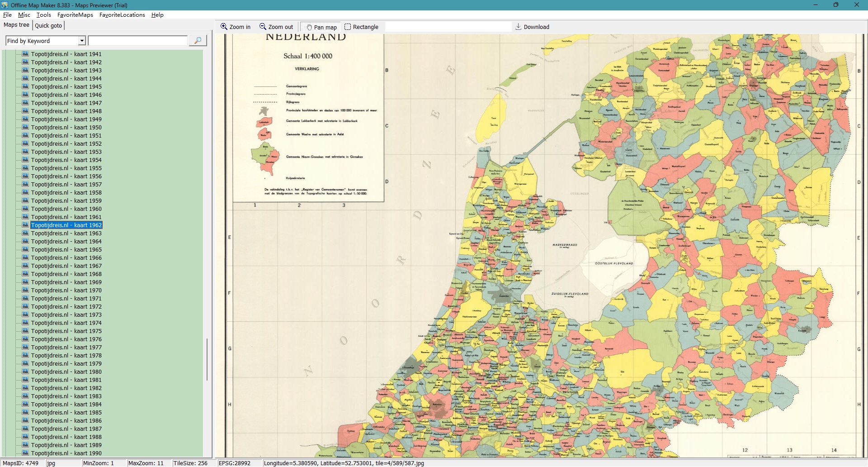Click the Zoom in magnifier icon
The width and height of the screenshot is (868, 467).
point(224,27)
